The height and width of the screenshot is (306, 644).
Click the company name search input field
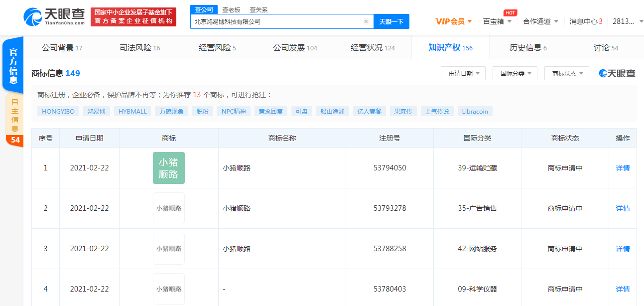coord(276,21)
